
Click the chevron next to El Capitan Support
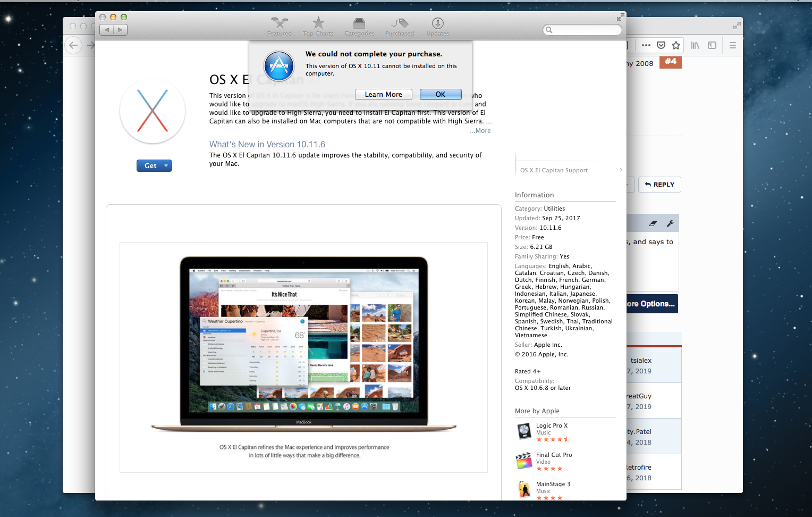click(620, 170)
